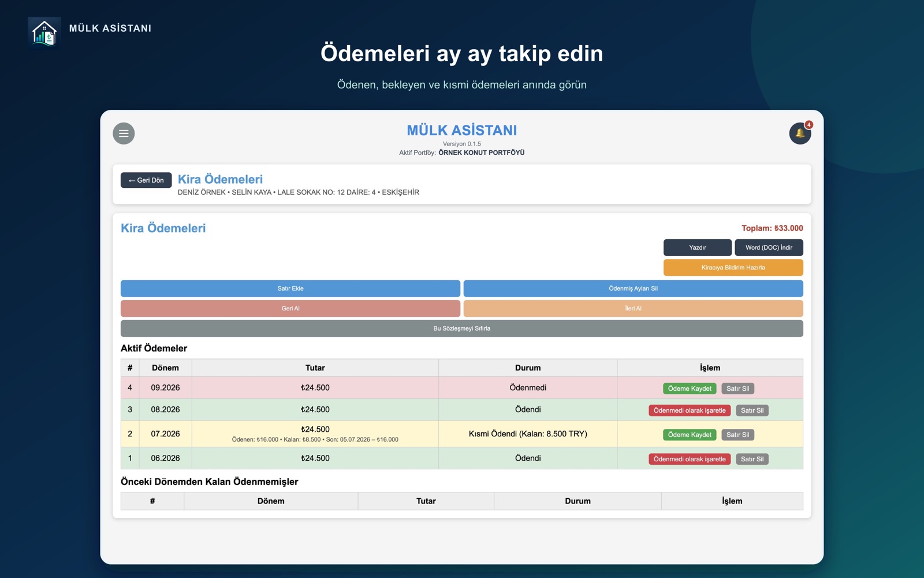Delete the 06.2026 row
Viewport: 924px width, 578px height.
pos(752,459)
